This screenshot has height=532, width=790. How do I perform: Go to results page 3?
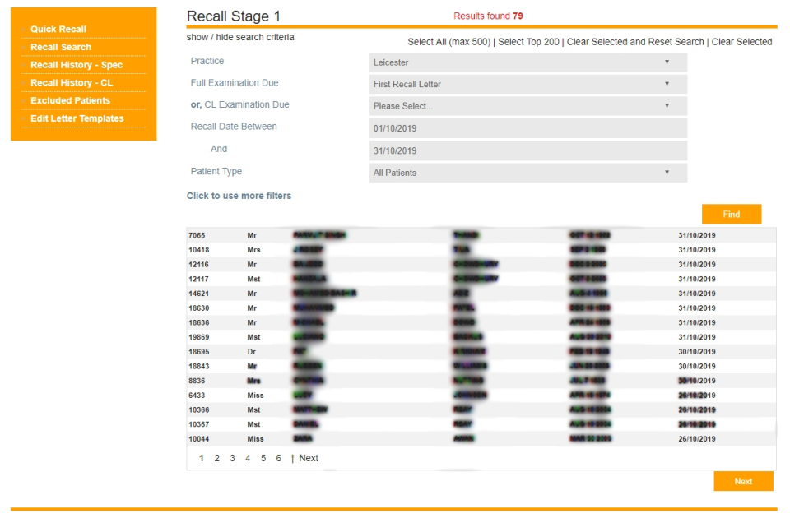click(x=232, y=458)
